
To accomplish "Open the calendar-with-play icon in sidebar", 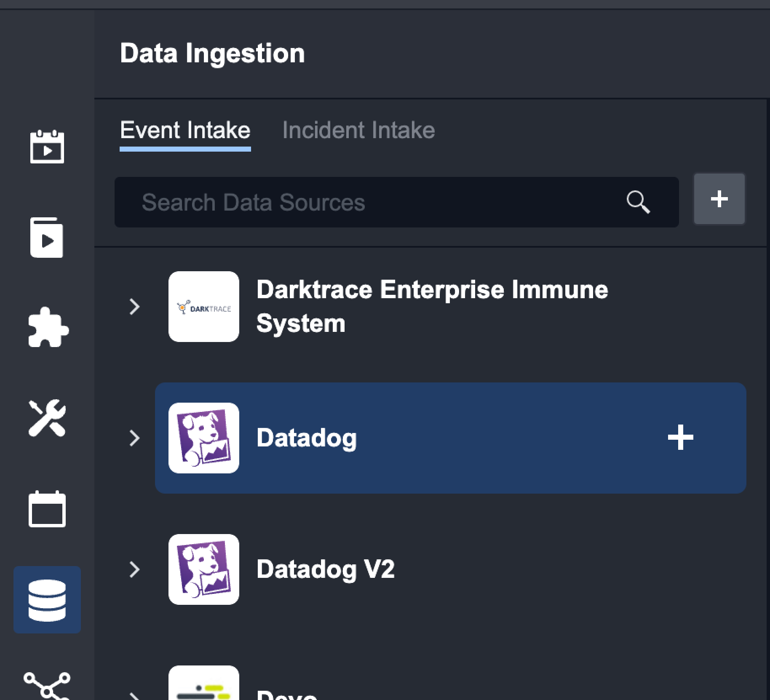I will 47,147.
